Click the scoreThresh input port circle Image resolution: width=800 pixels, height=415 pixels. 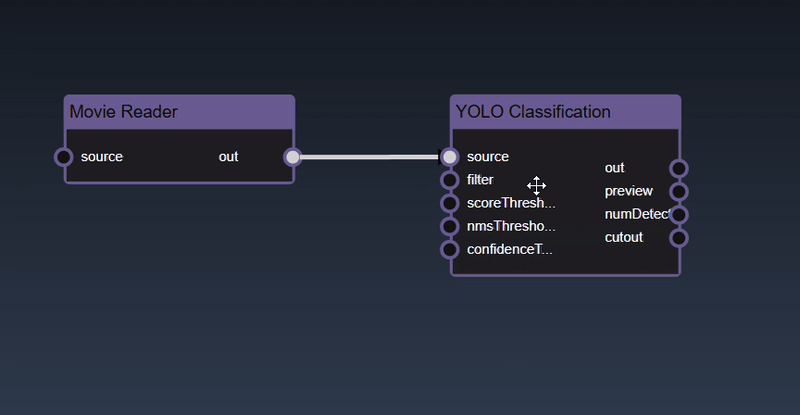[450, 203]
